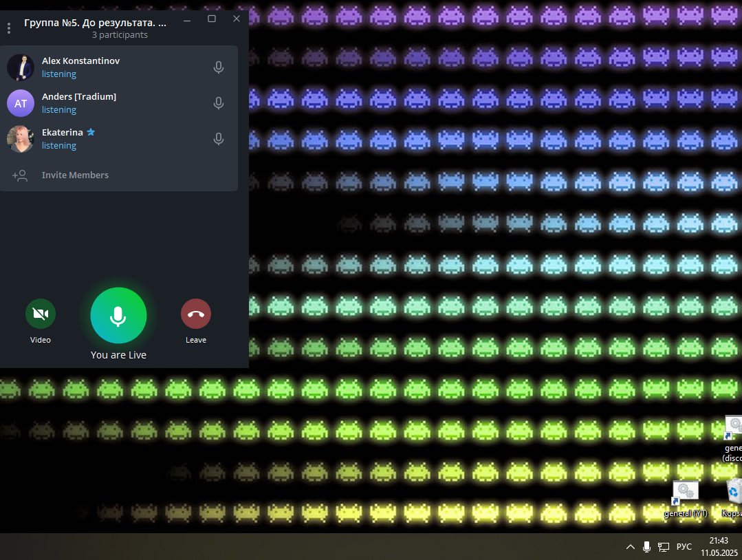Mute yourself with the big green microphone
The height and width of the screenshot is (560, 742).
click(118, 315)
